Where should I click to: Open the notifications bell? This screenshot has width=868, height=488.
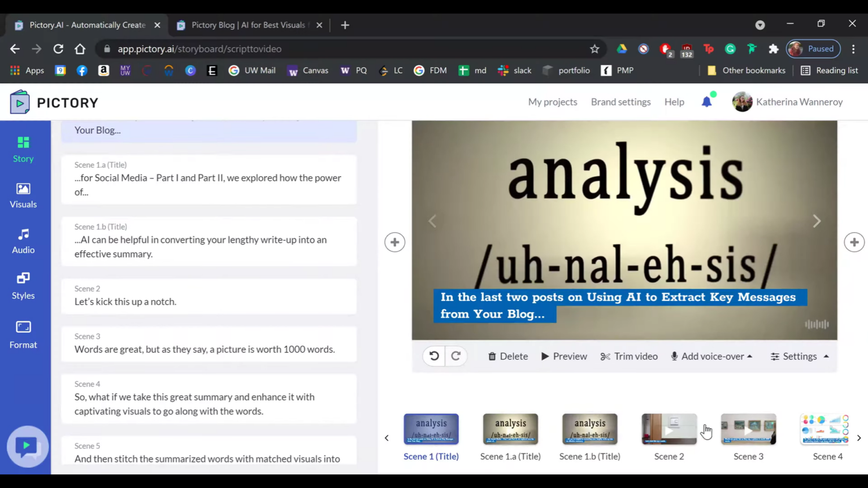(x=706, y=102)
